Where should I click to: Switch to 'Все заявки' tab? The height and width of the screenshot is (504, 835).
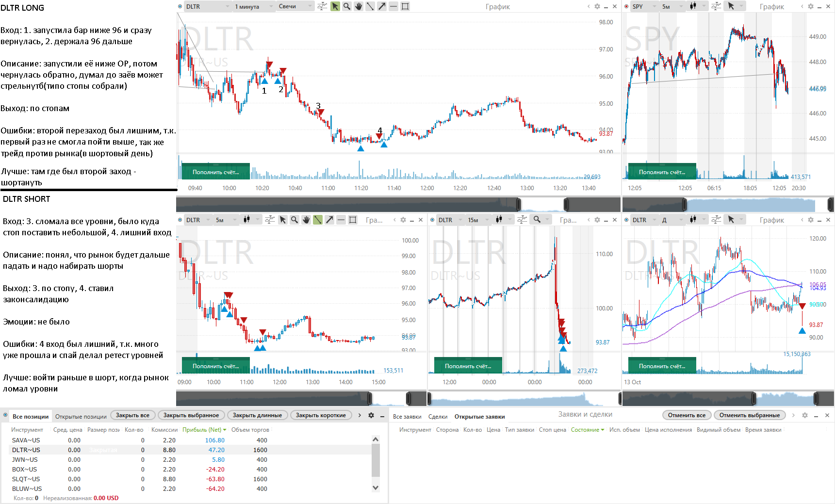click(x=407, y=416)
